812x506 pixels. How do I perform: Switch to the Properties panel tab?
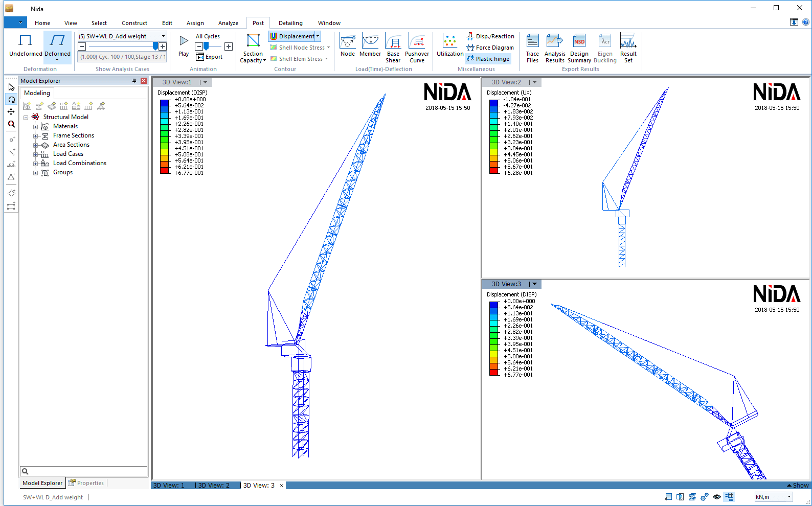tap(86, 483)
